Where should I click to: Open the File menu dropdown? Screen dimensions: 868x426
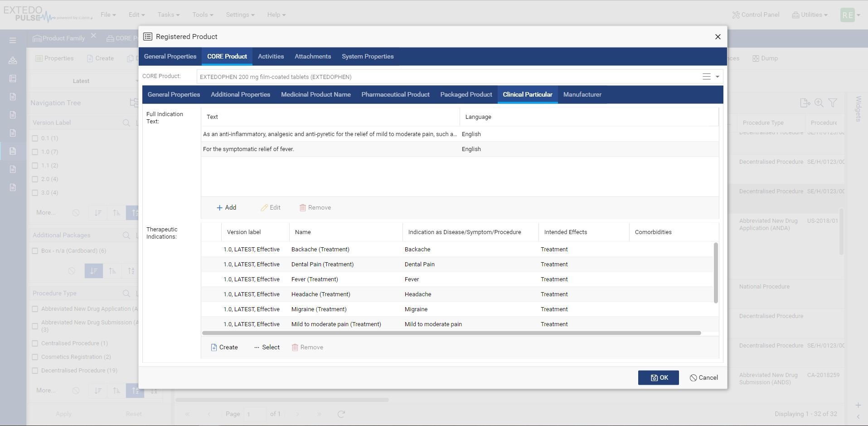108,15
